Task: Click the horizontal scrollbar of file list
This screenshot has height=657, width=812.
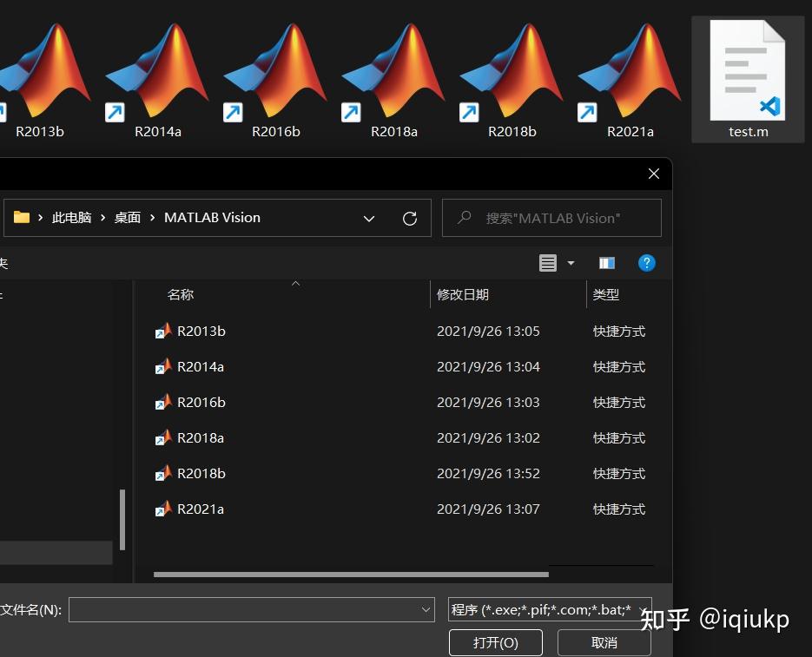Action: (x=351, y=575)
